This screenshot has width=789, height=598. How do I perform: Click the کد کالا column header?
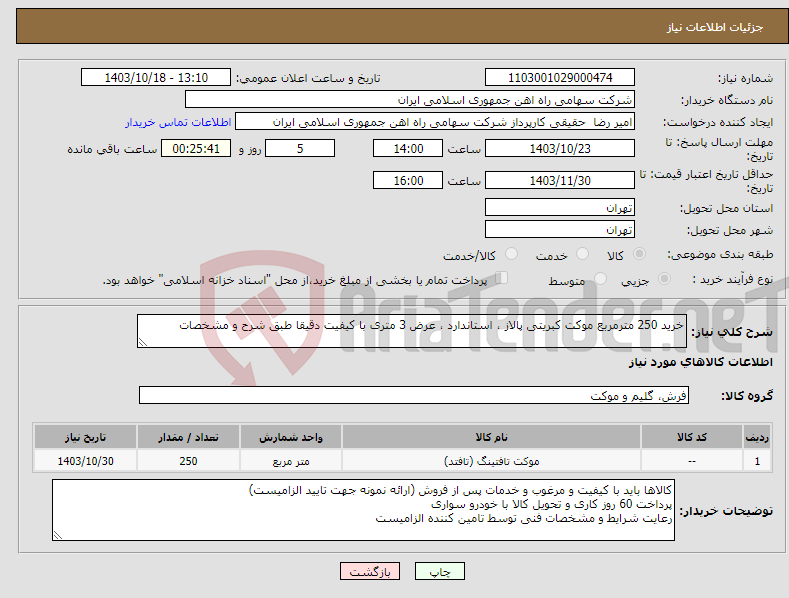click(692, 437)
